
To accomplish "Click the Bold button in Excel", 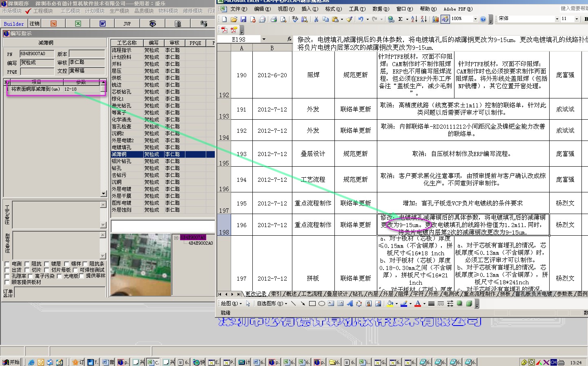I will coord(586,19).
